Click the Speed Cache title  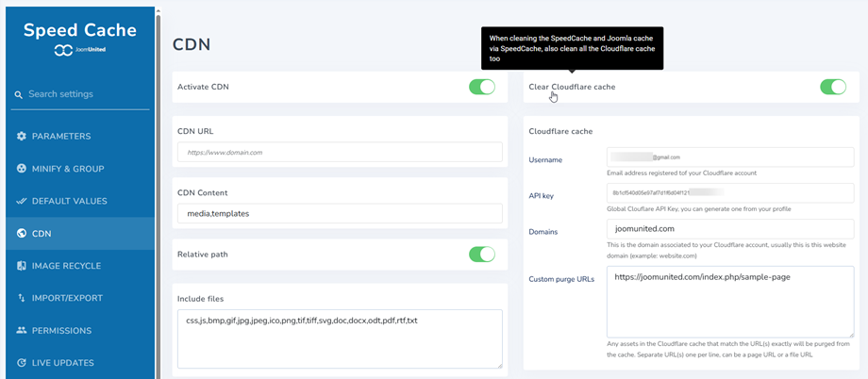pyautogui.click(x=79, y=30)
